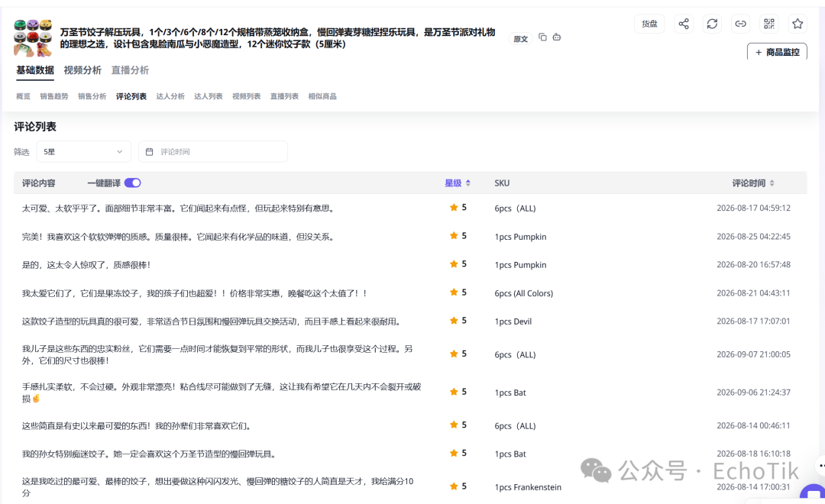Click the 评论时间 date input field
Image resolution: width=825 pixels, height=504 pixels.
[213, 151]
